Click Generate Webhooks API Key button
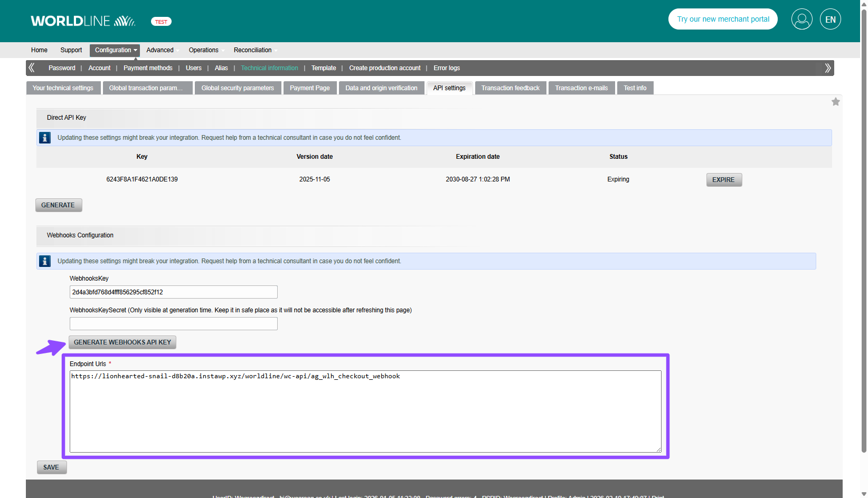The height and width of the screenshot is (498, 868). tap(122, 342)
